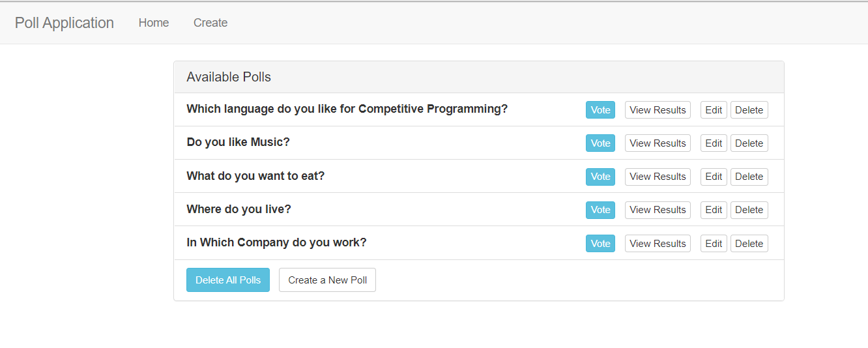Edit the Company work poll
Screen dimensions: 868x348
[714, 244]
